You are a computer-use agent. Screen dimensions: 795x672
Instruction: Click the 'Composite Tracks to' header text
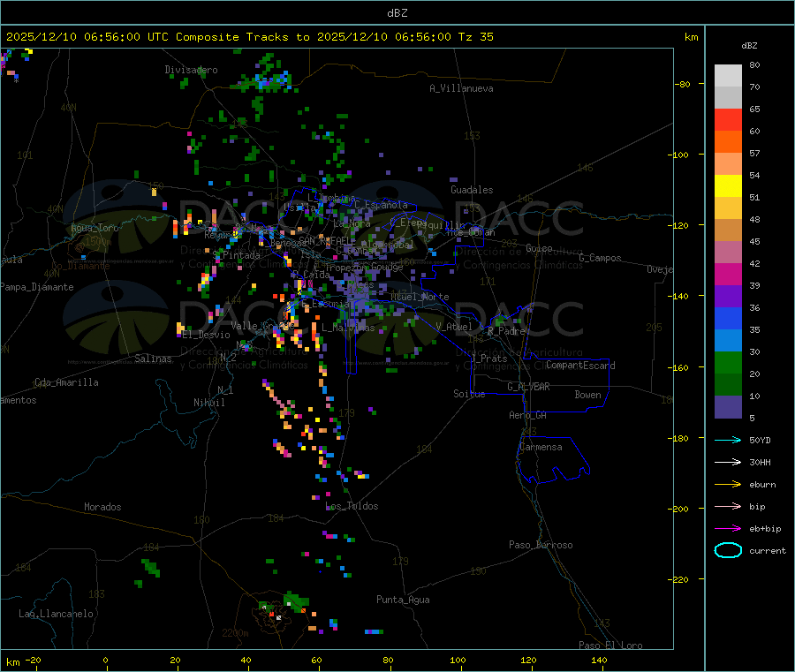pos(242,37)
